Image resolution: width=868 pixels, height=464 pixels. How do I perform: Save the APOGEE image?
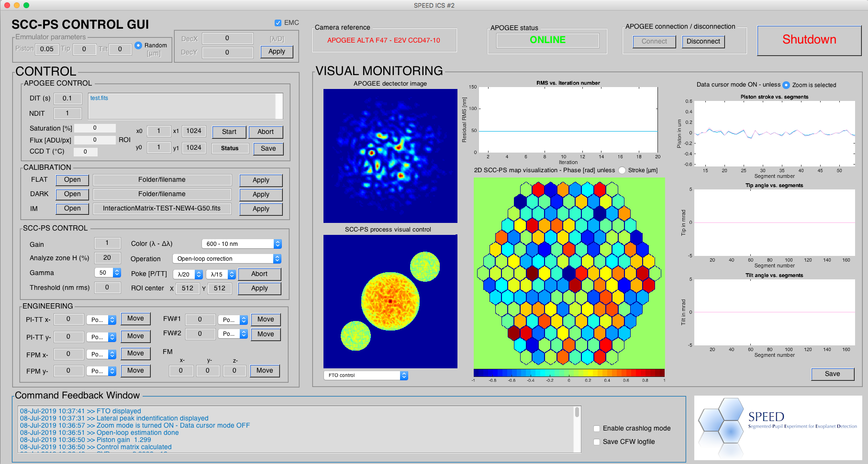268,149
